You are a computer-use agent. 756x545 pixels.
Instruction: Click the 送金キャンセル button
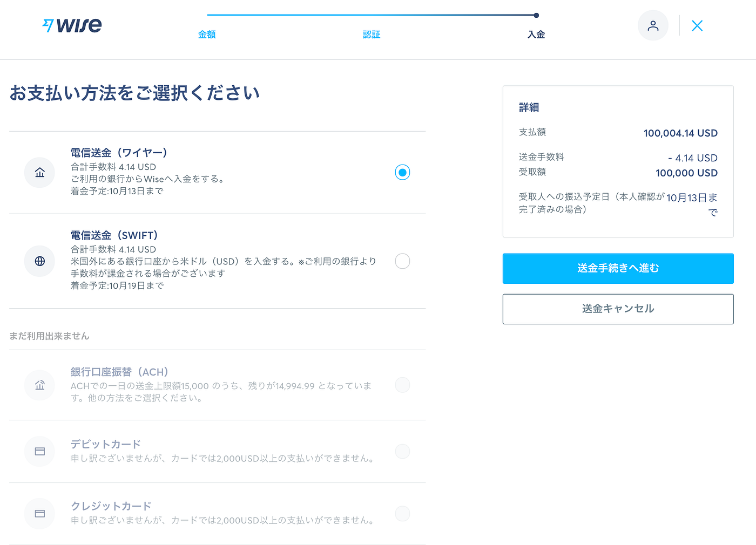pos(618,309)
